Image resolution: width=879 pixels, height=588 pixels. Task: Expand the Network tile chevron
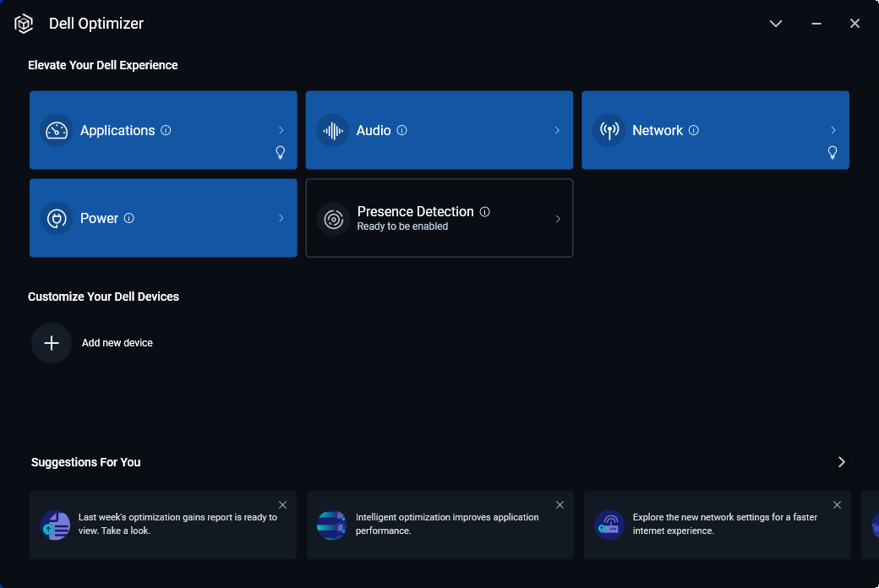[833, 130]
